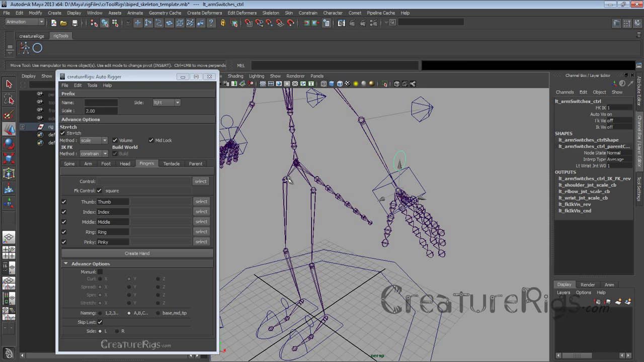Switch to the Tentacle tab
The height and width of the screenshot is (362, 644).
(x=171, y=163)
